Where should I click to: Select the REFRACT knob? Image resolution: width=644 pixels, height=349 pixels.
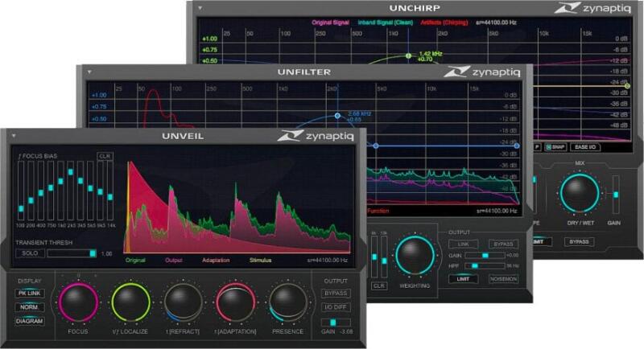pos(184,303)
